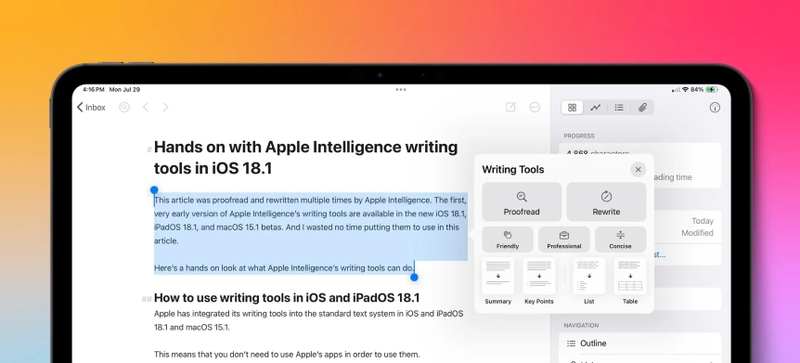Tap the Writing Tools popup title
The height and width of the screenshot is (363, 800).
(513, 170)
